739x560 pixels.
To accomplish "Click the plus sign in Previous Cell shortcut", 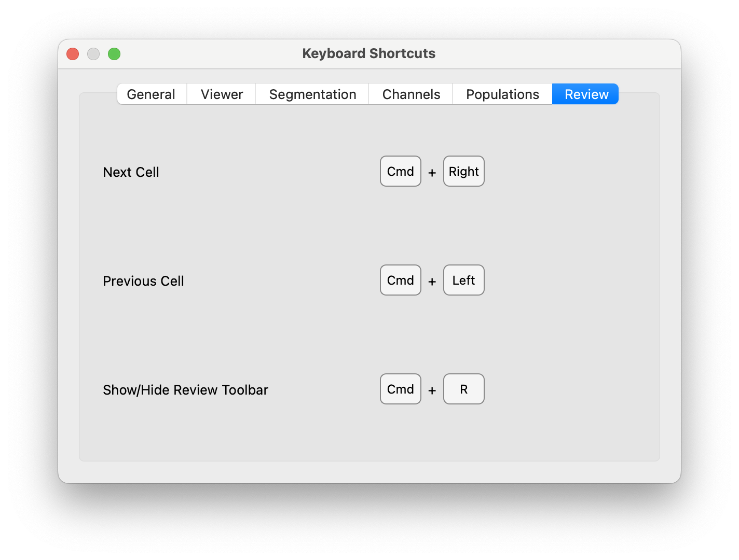I will [432, 281].
